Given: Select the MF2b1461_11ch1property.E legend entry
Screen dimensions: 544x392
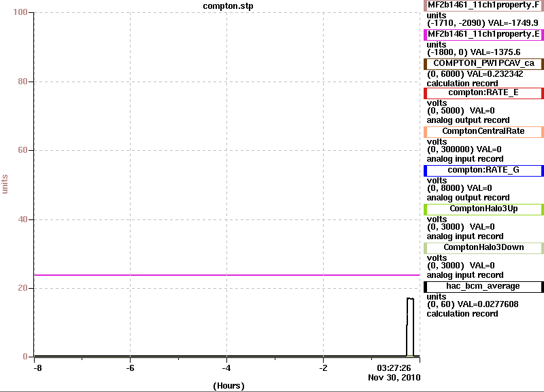Looking at the screenshot, I should coord(483,35).
